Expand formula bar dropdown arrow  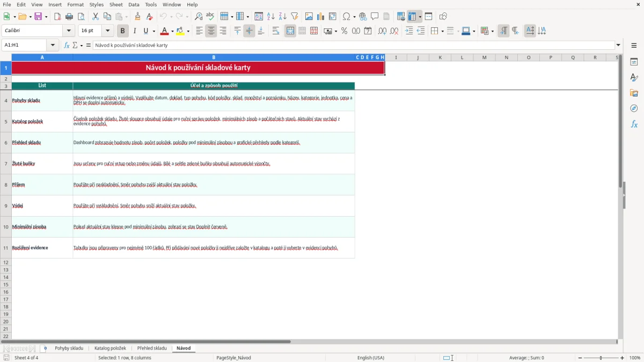pyautogui.click(x=618, y=46)
